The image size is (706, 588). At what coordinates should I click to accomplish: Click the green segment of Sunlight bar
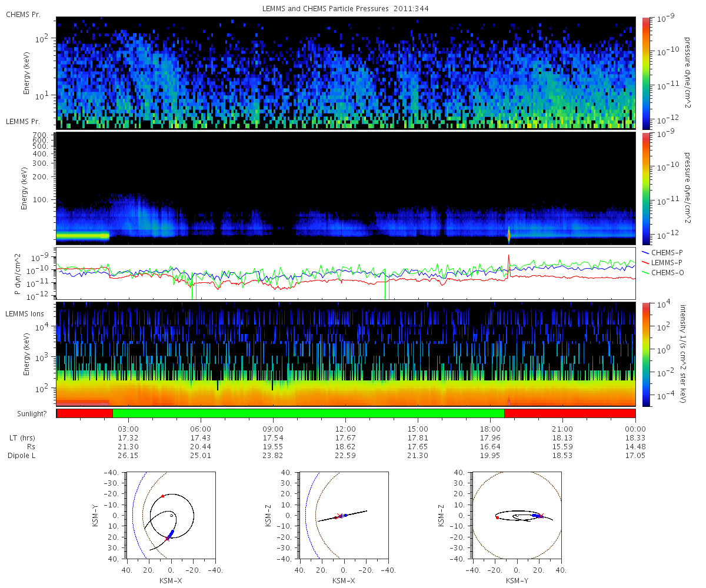(x=308, y=413)
